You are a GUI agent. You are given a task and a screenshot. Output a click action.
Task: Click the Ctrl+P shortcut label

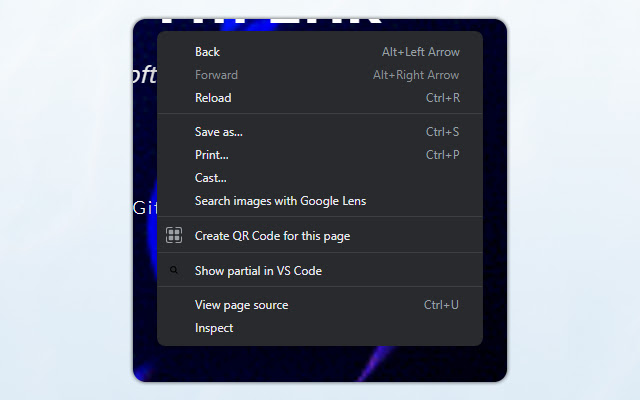pyautogui.click(x=442, y=155)
